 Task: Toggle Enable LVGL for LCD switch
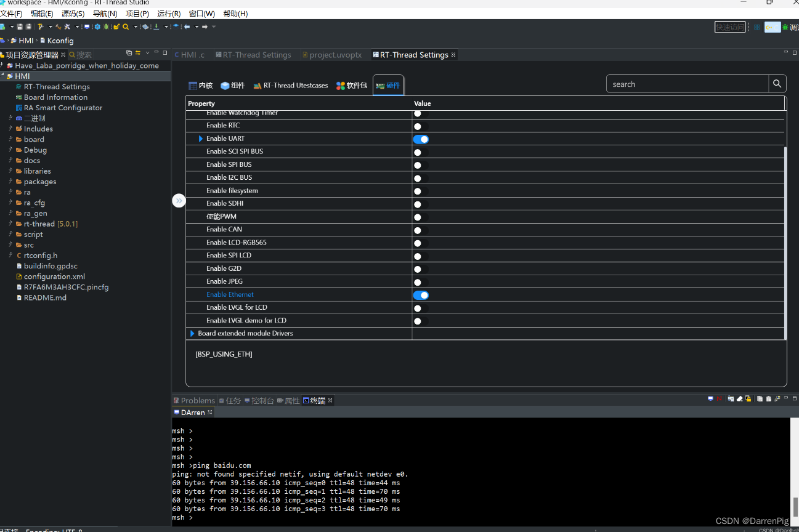click(x=421, y=308)
